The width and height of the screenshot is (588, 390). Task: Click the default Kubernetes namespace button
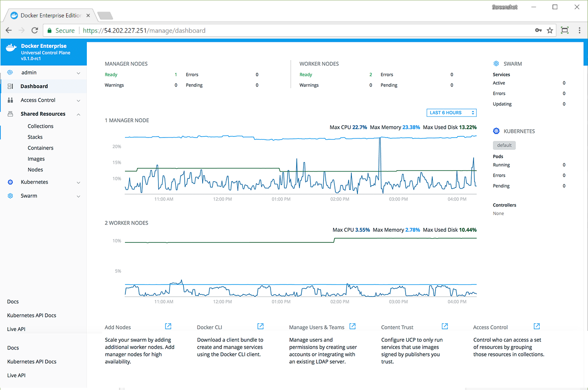tap(504, 145)
